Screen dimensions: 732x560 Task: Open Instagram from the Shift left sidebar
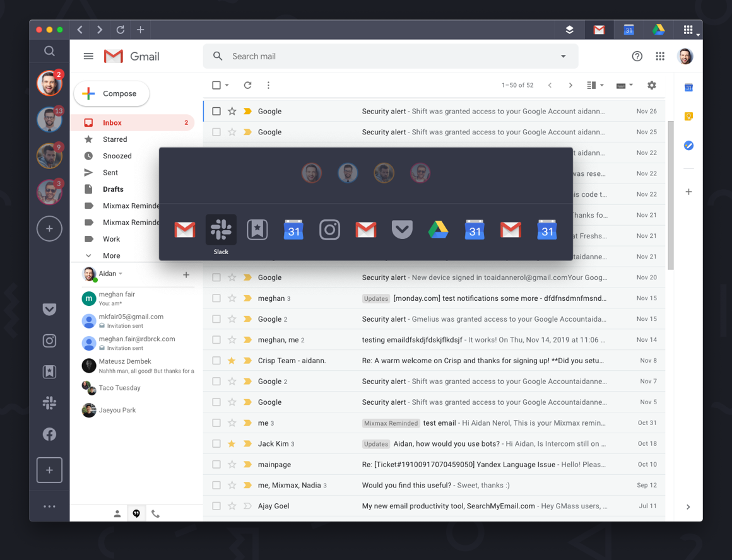[x=49, y=341]
